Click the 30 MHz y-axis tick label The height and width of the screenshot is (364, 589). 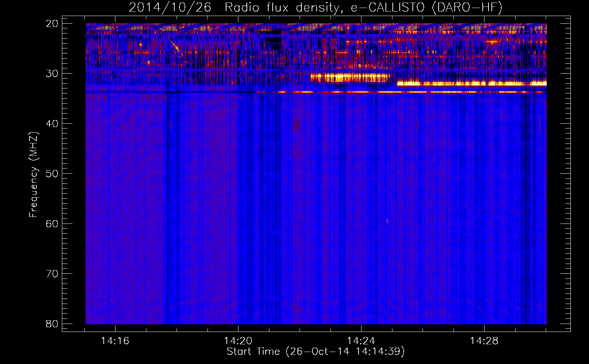[x=52, y=74]
